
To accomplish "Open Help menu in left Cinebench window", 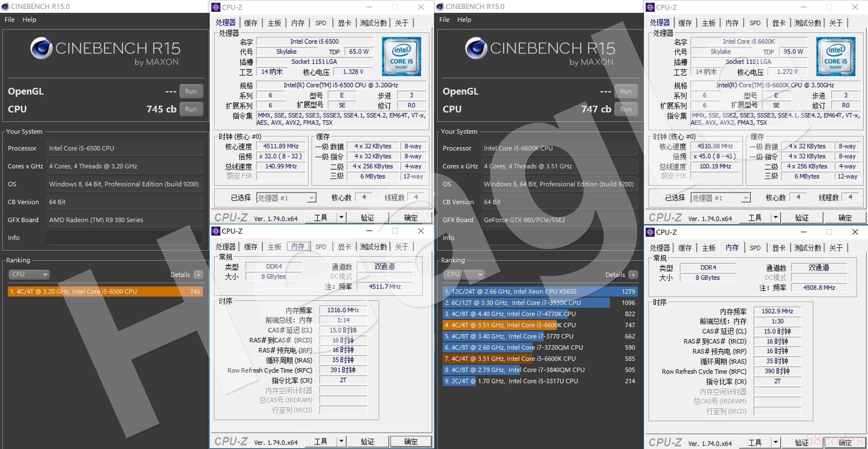I will point(29,20).
